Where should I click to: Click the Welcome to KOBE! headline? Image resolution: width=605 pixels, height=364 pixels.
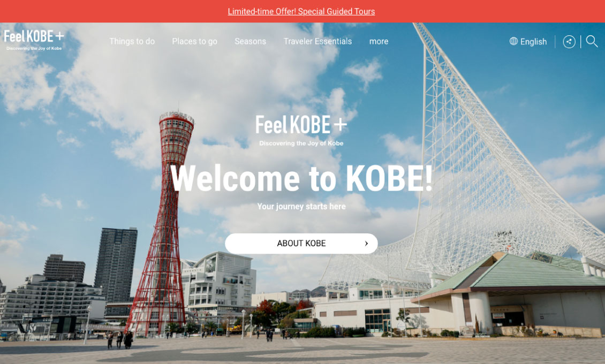tap(301, 178)
